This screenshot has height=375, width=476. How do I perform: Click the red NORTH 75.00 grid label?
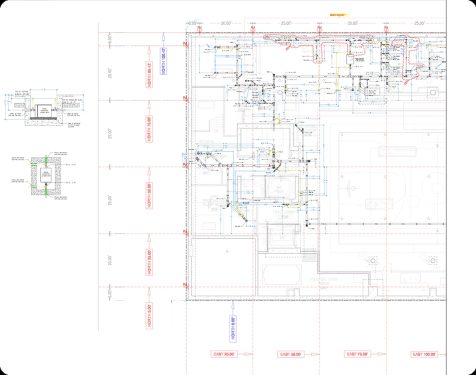[x=149, y=129]
